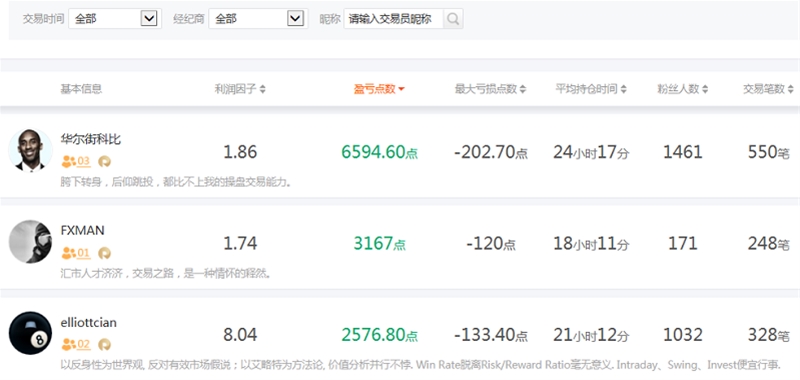Click trade count 248笔

pyautogui.click(x=769, y=244)
